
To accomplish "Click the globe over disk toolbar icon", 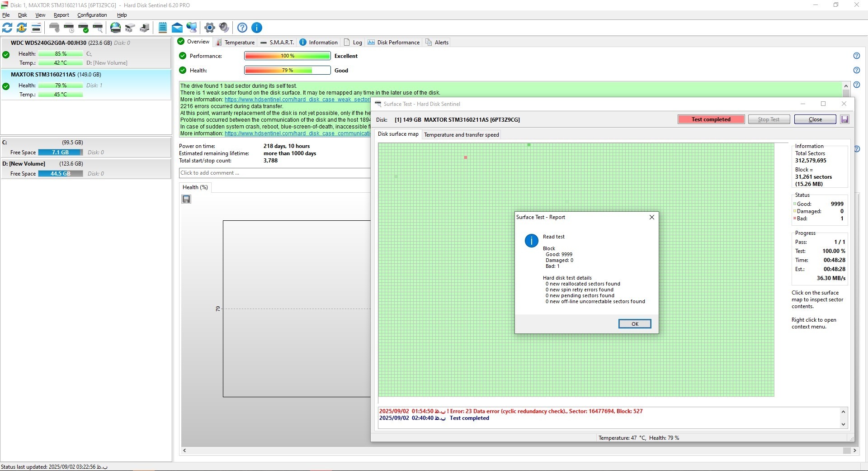I will (116, 28).
